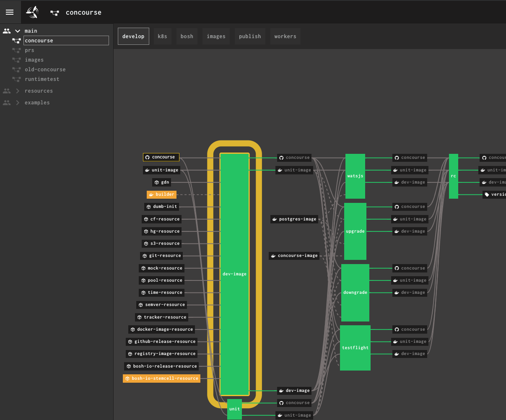
Task: Open the builder resource with the orange whale icon
Action: coord(161,194)
